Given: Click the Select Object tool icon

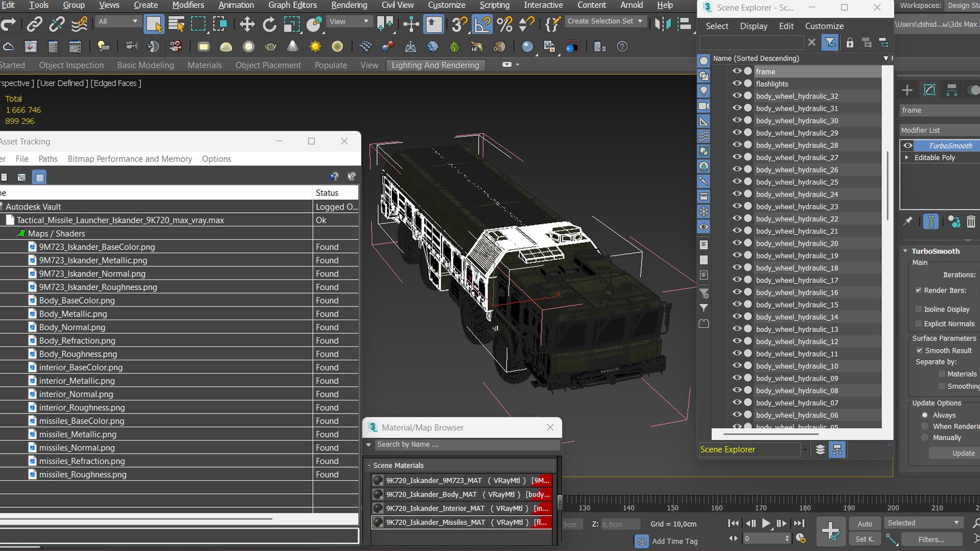Looking at the screenshot, I should point(154,24).
